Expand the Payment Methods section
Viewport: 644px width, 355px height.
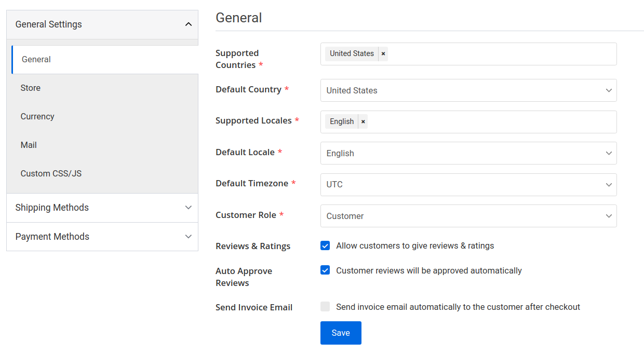[188, 237]
